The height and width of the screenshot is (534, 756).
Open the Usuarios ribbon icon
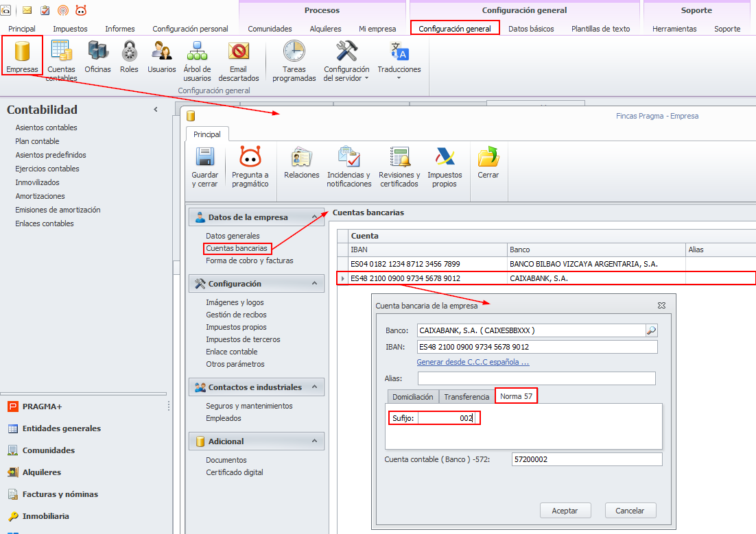pos(161,56)
